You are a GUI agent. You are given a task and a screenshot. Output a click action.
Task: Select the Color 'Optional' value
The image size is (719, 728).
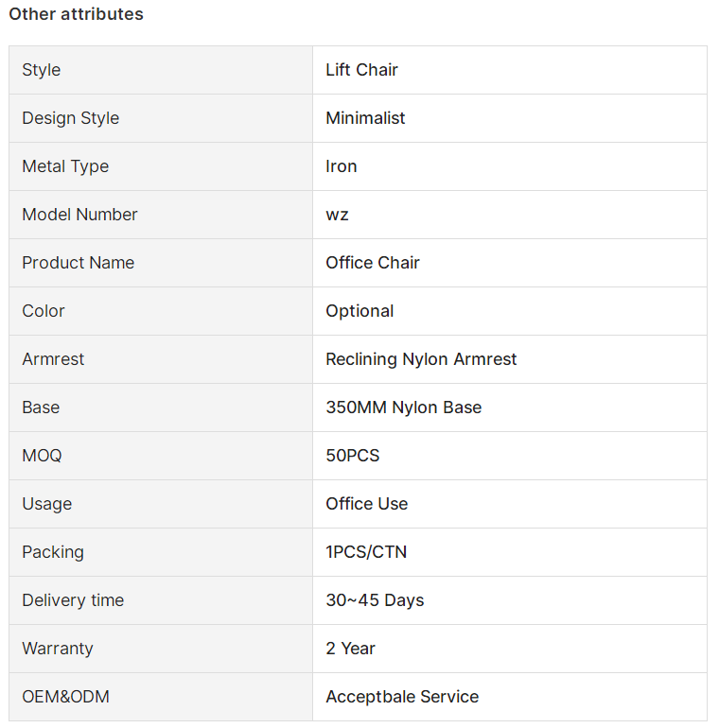coord(359,311)
